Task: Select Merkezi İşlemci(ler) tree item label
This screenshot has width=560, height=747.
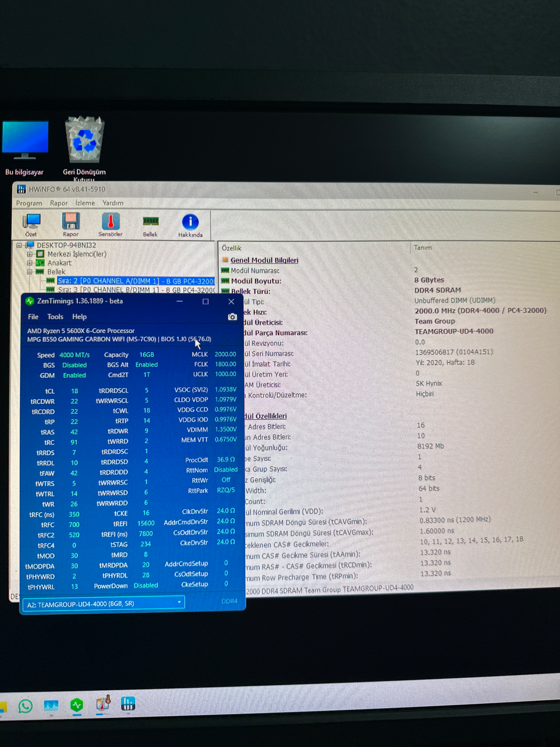Action: click(x=77, y=254)
